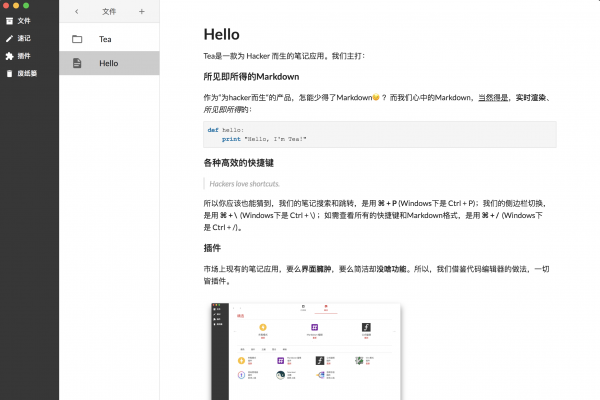The height and width of the screenshot is (400, 600).
Task: Click the 所见即所得的Markdown heading
Action: point(251,77)
